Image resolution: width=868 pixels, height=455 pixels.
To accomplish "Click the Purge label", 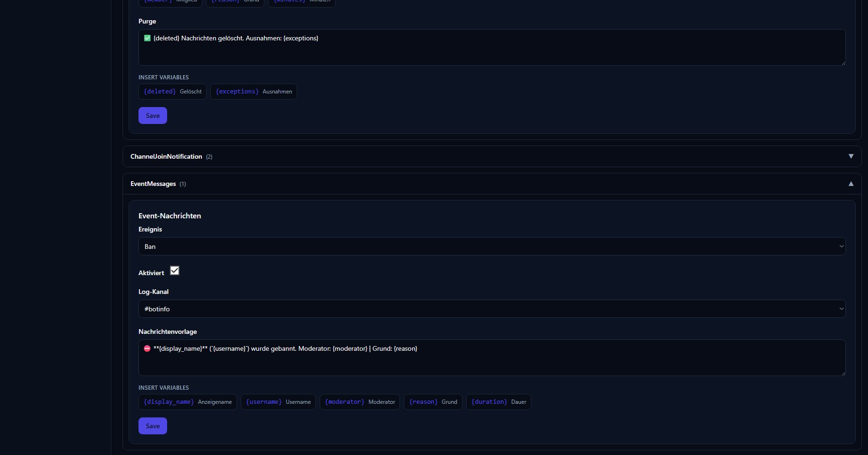I will click(x=147, y=21).
